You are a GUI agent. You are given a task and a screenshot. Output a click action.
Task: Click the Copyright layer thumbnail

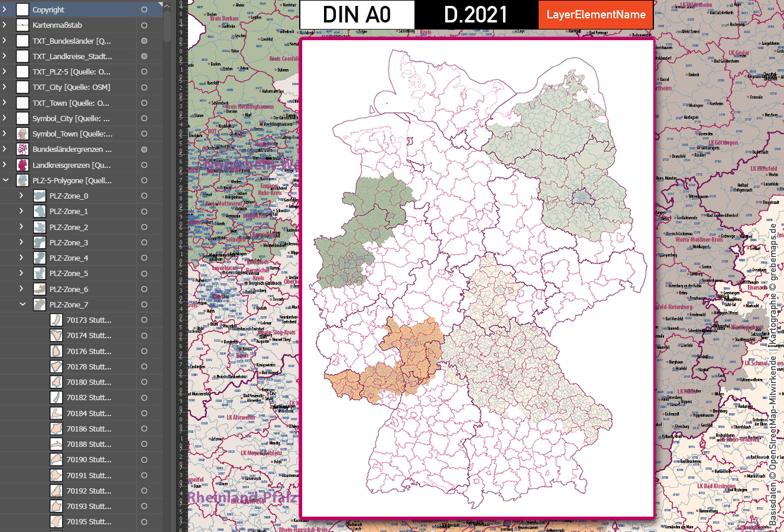(x=22, y=9)
